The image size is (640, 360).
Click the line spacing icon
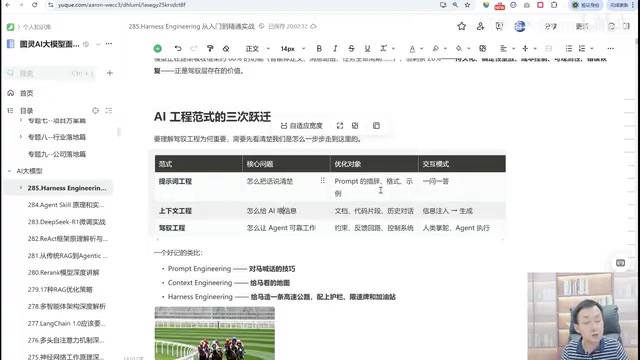click(525, 48)
